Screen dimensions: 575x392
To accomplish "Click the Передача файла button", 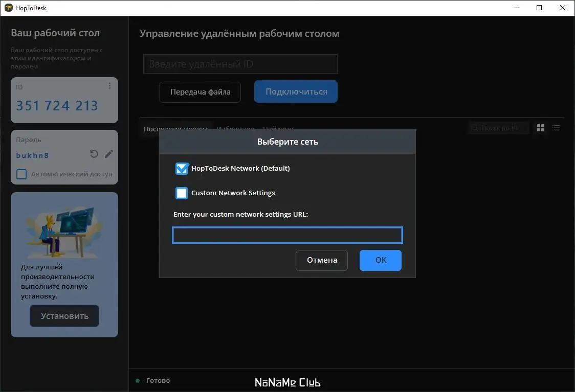I will tap(200, 92).
